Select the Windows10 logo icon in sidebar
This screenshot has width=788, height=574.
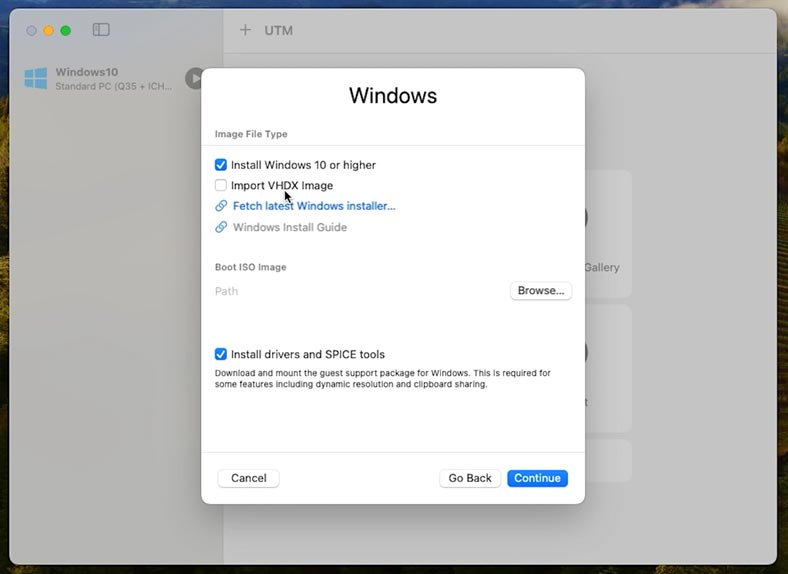click(36, 78)
